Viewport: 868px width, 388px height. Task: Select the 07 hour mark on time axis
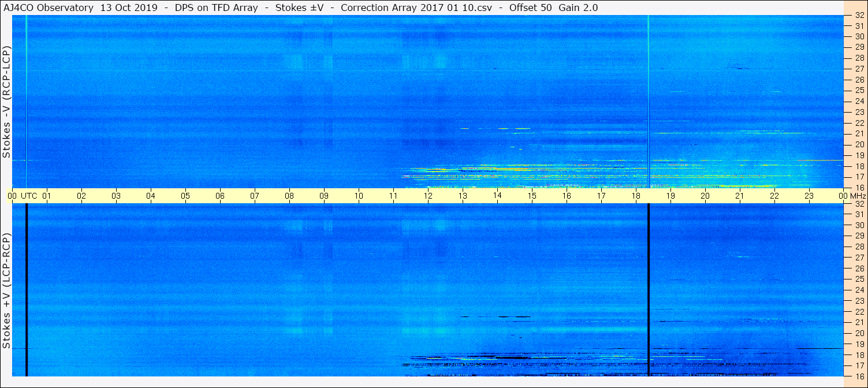click(x=255, y=196)
